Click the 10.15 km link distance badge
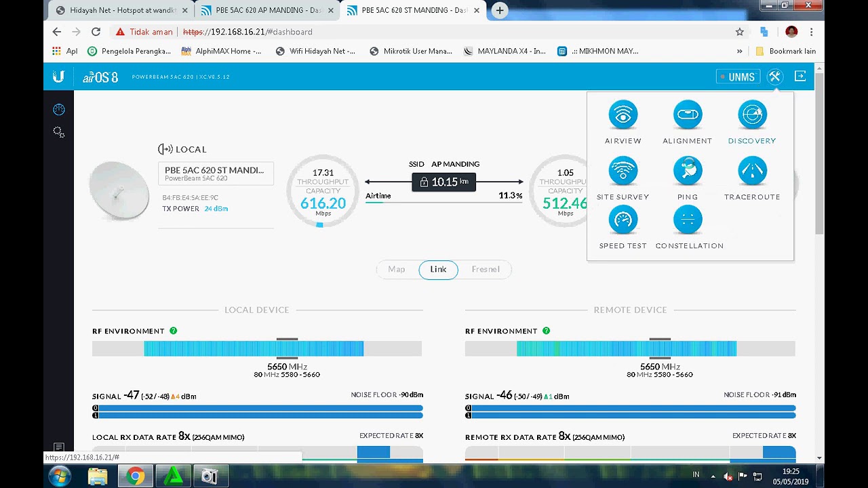Screen dimensions: 868x488 (x=444, y=182)
